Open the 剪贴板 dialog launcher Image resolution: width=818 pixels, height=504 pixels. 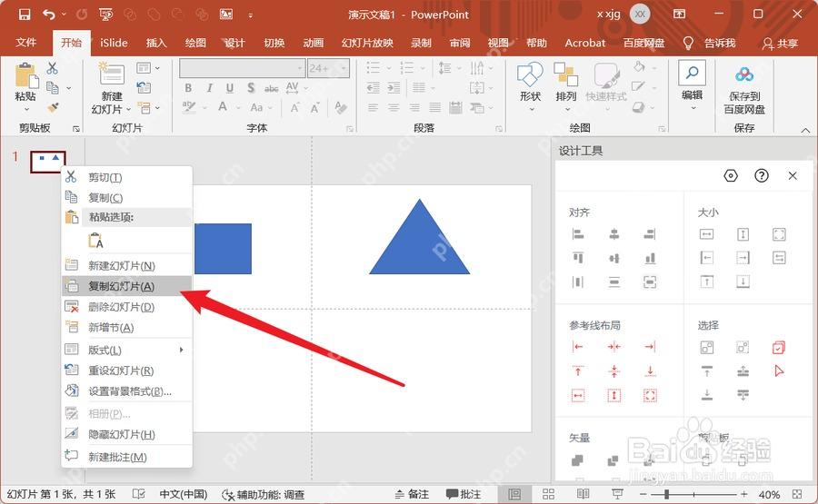pyautogui.click(x=76, y=128)
